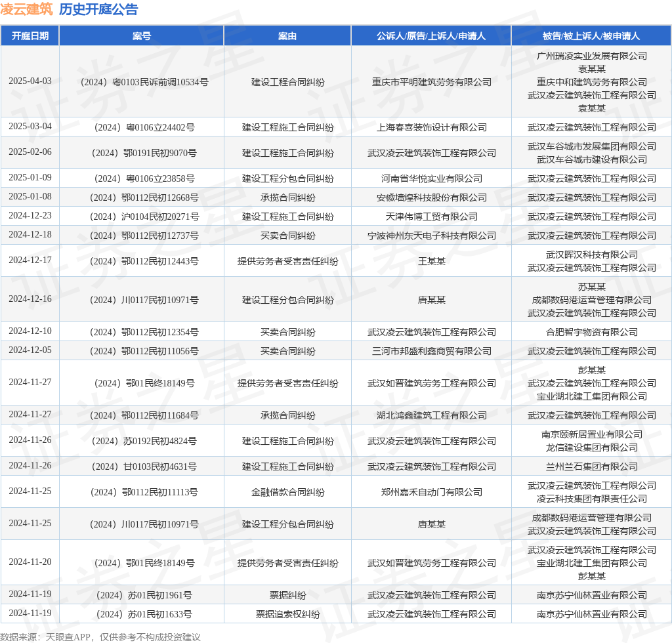Select the date 2024-12-16
Screen dimensions: 672x643
[x=30, y=299]
